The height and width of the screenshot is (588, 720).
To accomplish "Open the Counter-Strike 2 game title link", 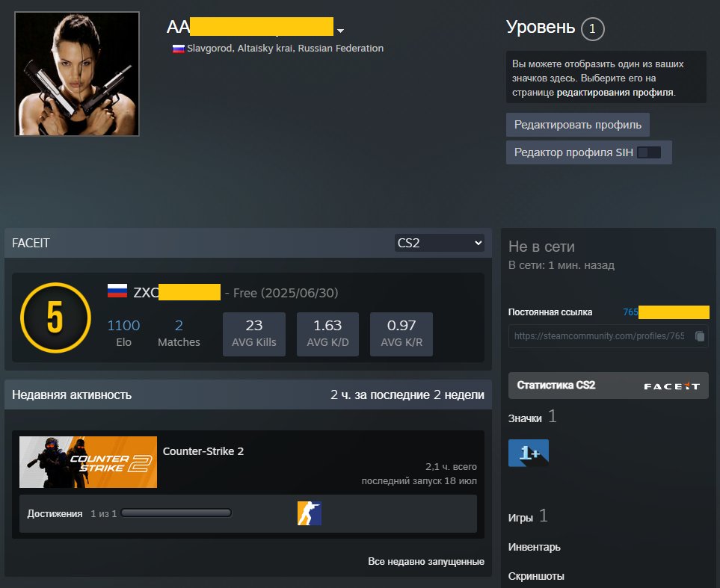I will pyautogui.click(x=203, y=451).
